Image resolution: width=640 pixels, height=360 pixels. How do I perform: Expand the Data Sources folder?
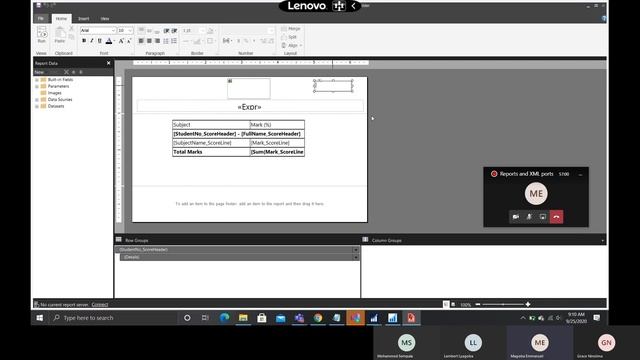[x=37, y=100]
